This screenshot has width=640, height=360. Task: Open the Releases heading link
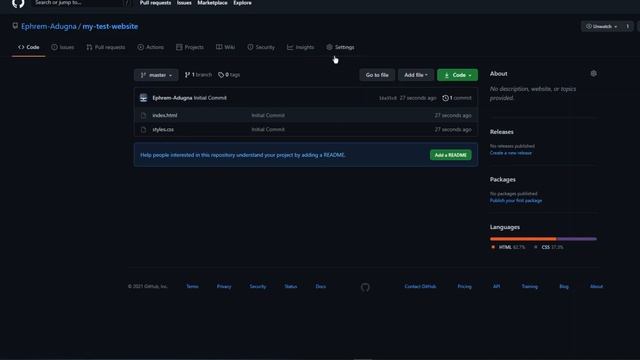502,132
